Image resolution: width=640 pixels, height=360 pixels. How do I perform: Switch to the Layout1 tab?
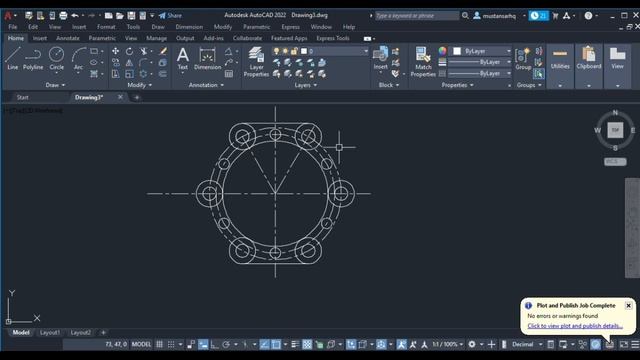[50, 333]
